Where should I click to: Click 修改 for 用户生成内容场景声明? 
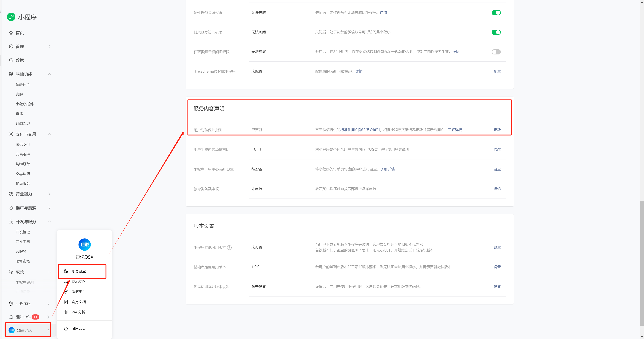tap(497, 150)
